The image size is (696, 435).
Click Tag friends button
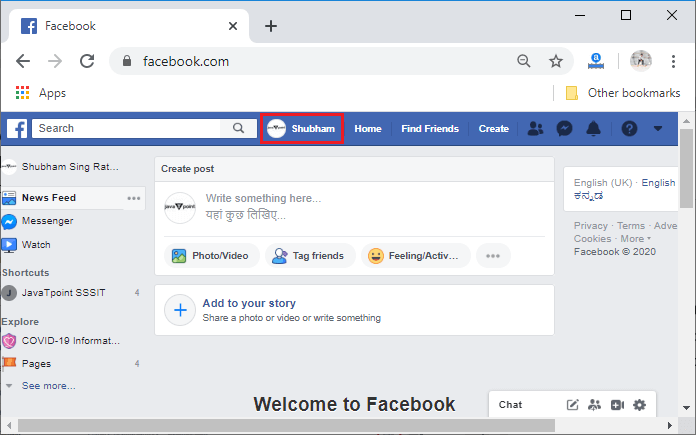pyautogui.click(x=310, y=256)
